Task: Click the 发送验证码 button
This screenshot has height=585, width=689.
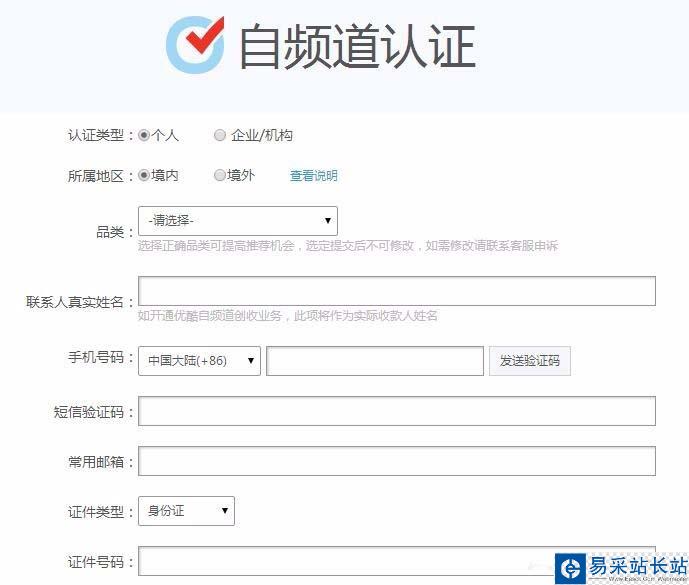Action: click(x=530, y=361)
